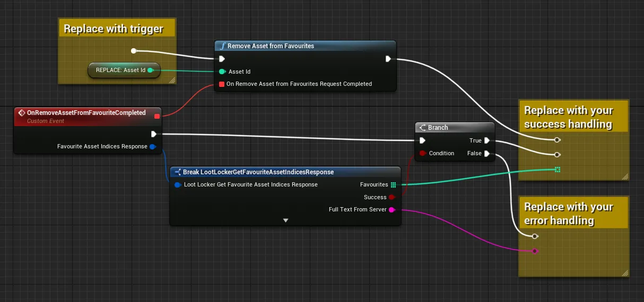Click the green output pin of REPLACE: Asset Id
The image size is (644, 302).
pos(151,70)
